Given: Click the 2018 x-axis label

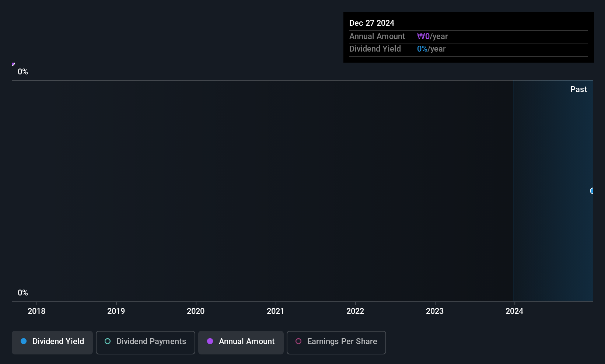Looking at the screenshot, I should pos(36,311).
